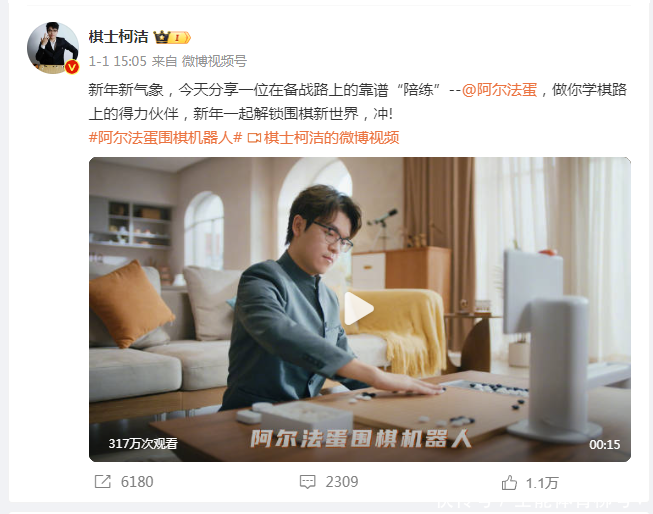Viewport: 653px width, 514px height.
Task: Click the video thumbnail caption 阿尔法蛋围棋机器人
Action: click(x=361, y=439)
